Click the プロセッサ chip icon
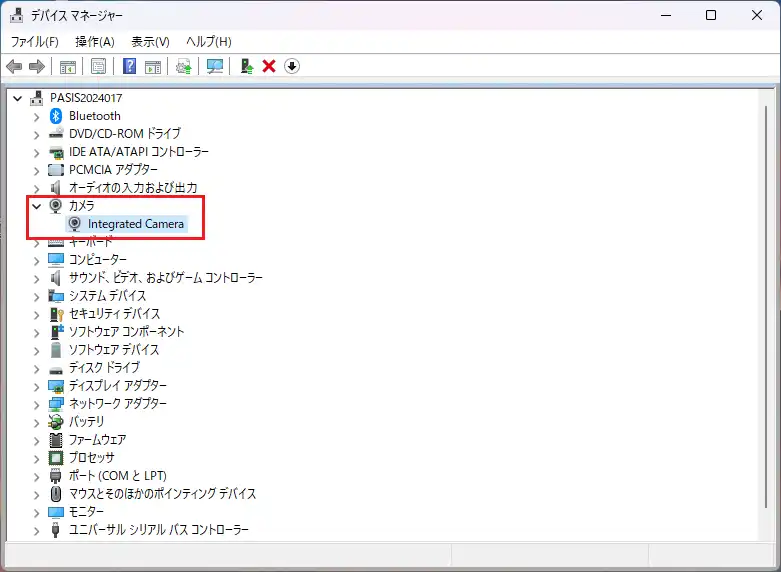This screenshot has width=781, height=572. [56, 457]
